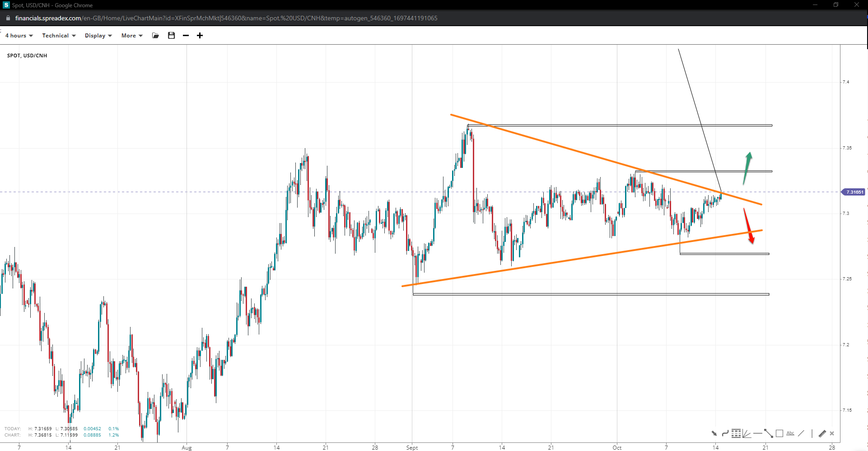Select the trend line segment tool

pyautogui.click(x=768, y=433)
